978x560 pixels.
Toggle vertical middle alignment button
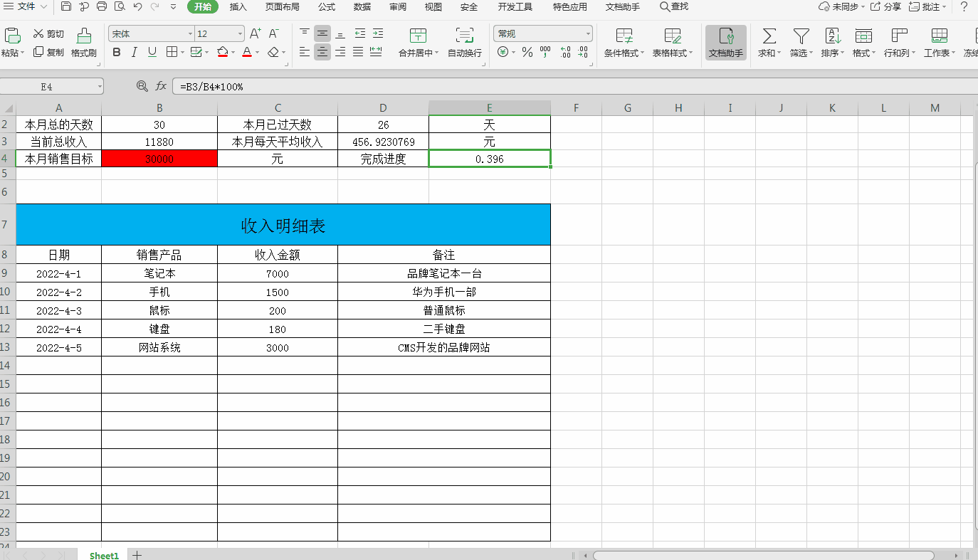coord(322,33)
